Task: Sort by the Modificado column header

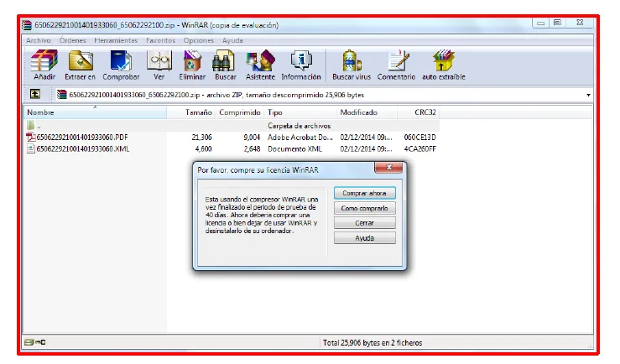Action: 367,112
